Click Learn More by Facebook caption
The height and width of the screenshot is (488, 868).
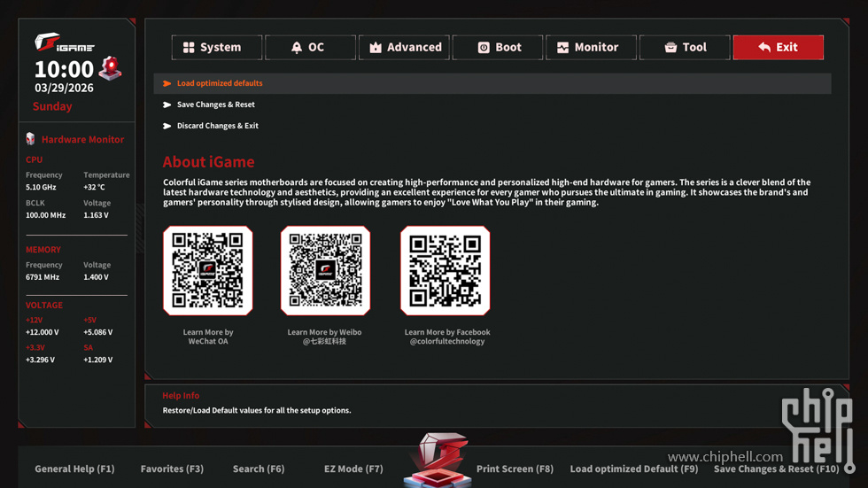tap(447, 337)
